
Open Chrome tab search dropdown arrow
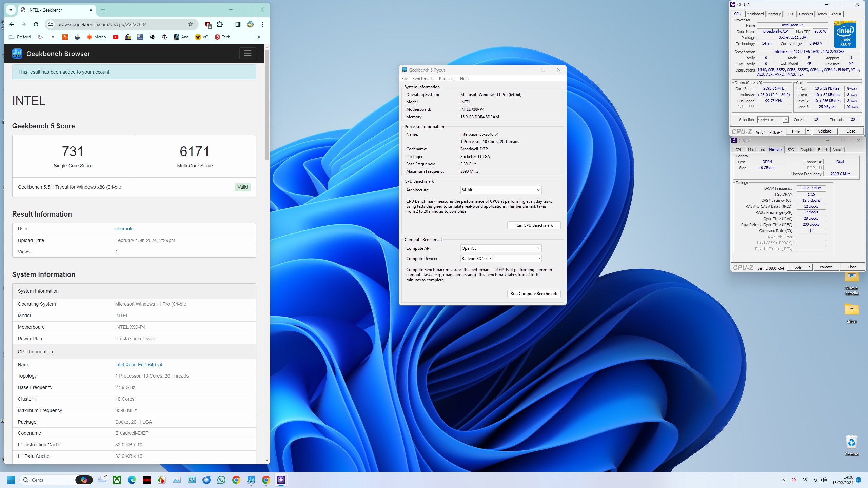click(11, 10)
